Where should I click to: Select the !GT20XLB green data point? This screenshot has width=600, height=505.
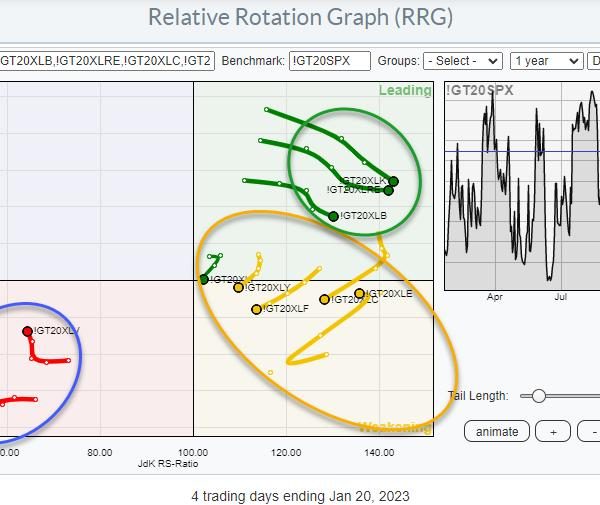click(x=333, y=217)
